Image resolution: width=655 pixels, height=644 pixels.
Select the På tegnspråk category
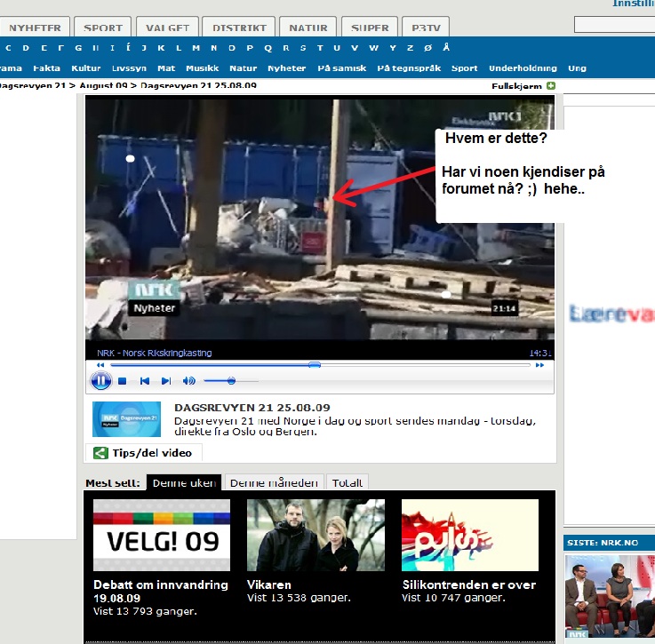click(409, 68)
